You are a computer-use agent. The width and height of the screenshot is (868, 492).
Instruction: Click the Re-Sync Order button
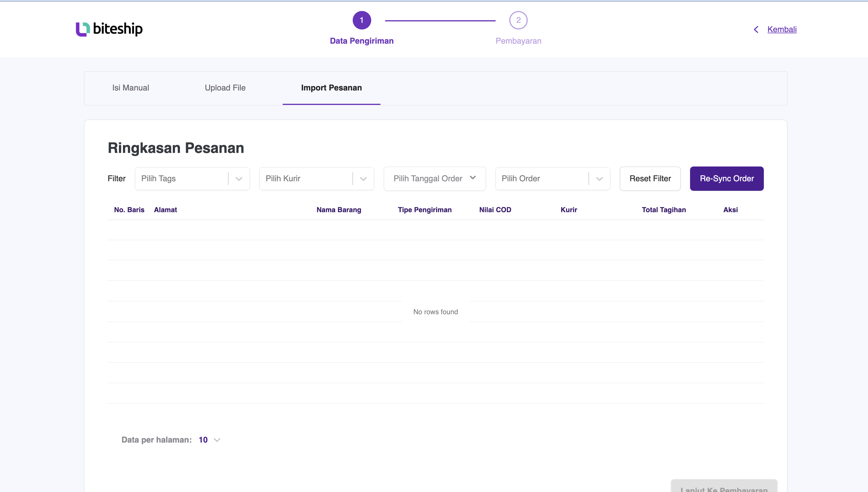(x=726, y=178)
